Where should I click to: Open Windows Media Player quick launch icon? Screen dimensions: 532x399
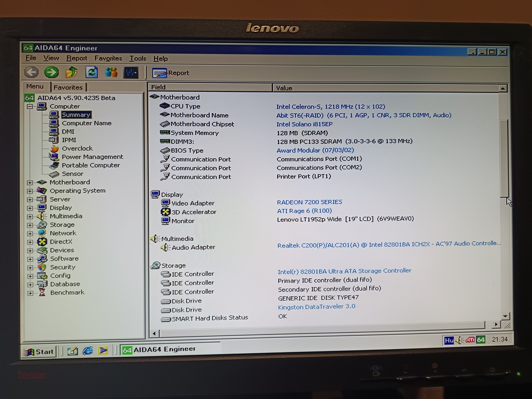[x=103, y=350]
